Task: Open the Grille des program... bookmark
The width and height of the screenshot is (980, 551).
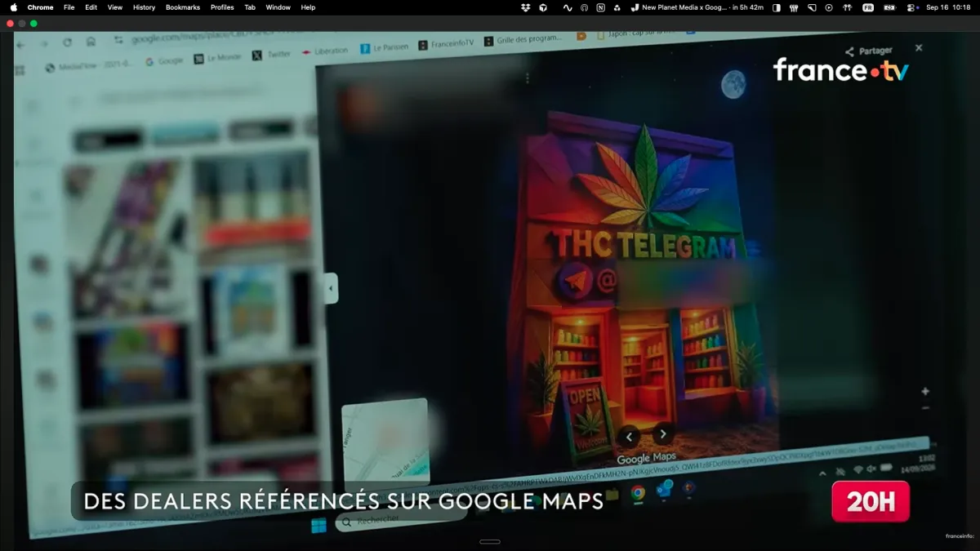Action: 523,40
